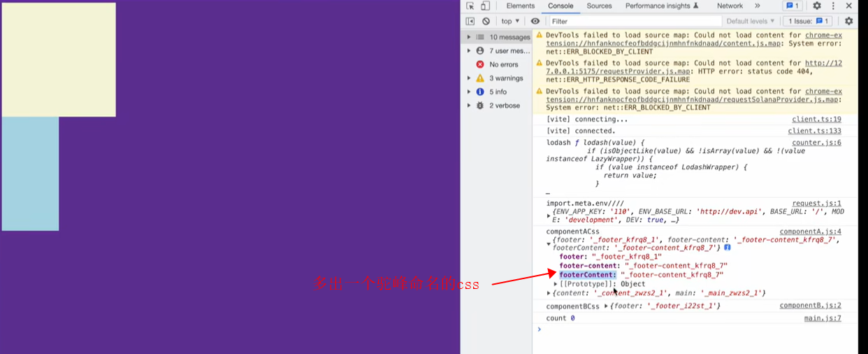868x354 pixels.
Task: Click the info icon after the footerContent object
Action: click(x=728, y=248)
